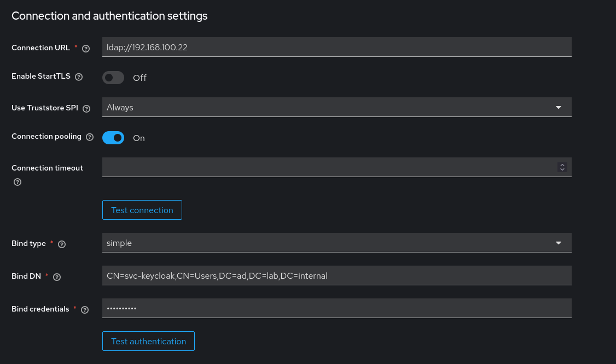Open help icon beside Use Truststore SPI
The width and height of the screenshot is (616, 364).
(86, 108)
